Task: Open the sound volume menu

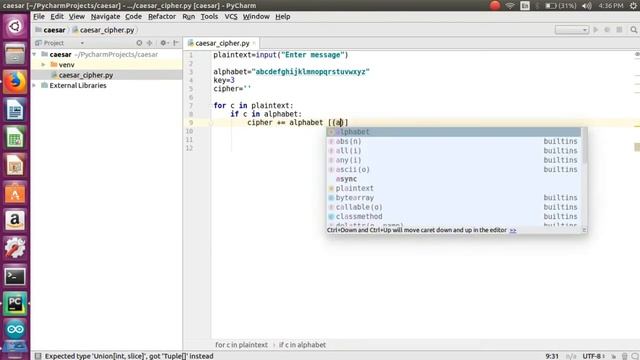Action: pyautogui.click(x=587, y=6)
